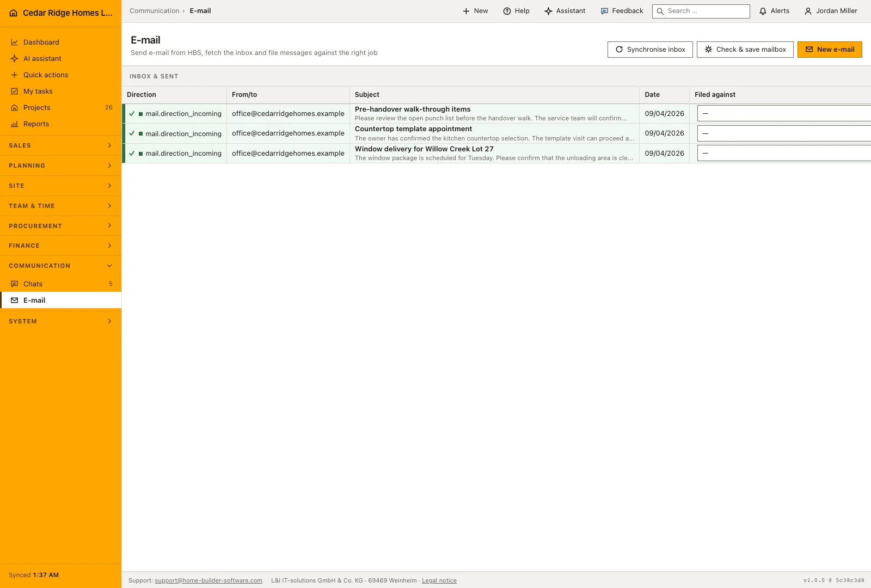Click the Reports bar chart icon

pos(15,124)
